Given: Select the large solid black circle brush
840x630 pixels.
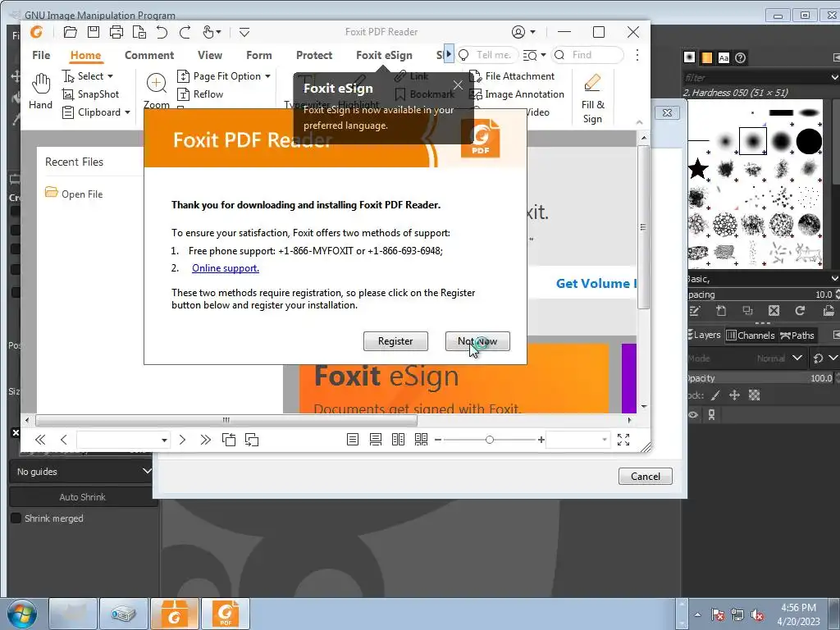Looking at the screenshot, I should [x=809, y=141].
